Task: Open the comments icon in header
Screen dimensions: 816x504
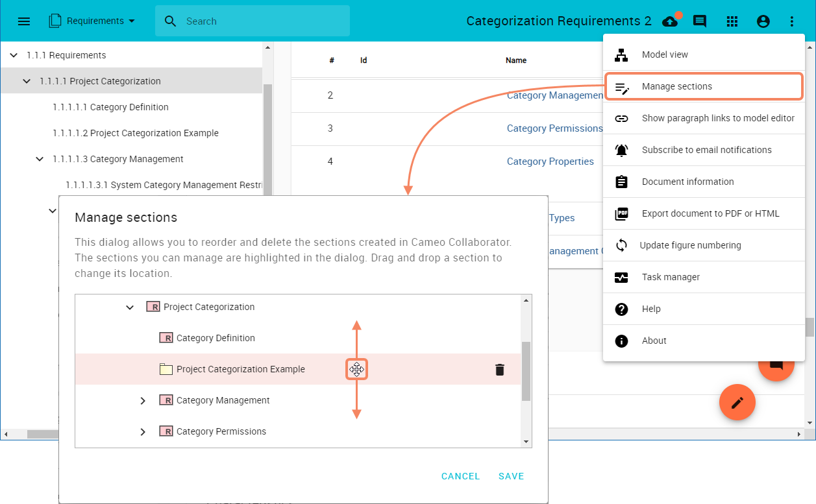Action: pos(700,21)
